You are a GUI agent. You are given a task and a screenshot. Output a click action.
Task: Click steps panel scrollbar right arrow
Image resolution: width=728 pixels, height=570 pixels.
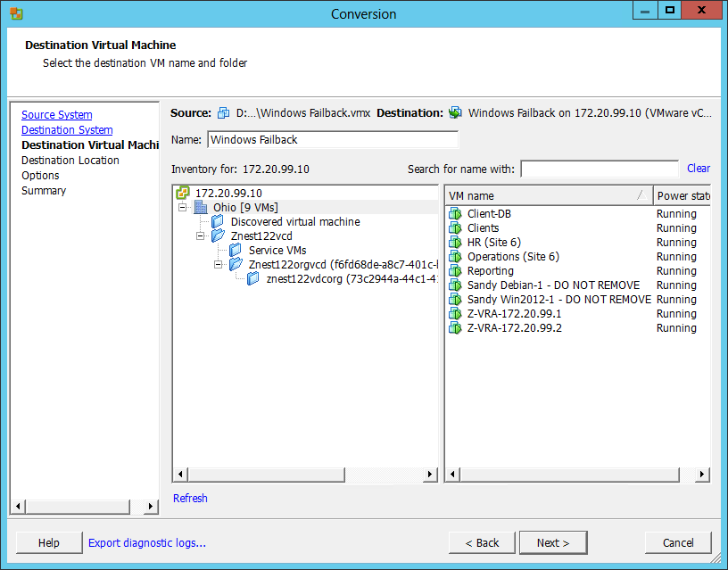pyautogui.click(x=151, y=506)
